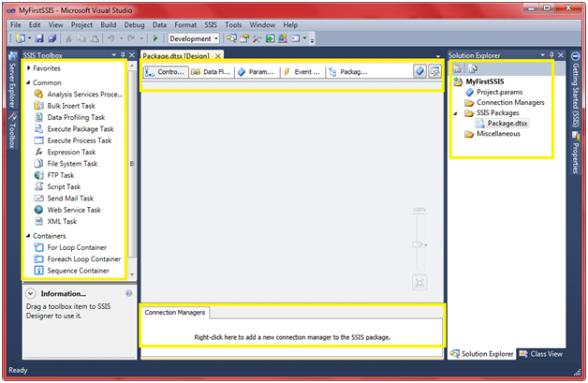Open the Project menu
This screenshot has height=383, width=588.
click(x=81, y=24)
